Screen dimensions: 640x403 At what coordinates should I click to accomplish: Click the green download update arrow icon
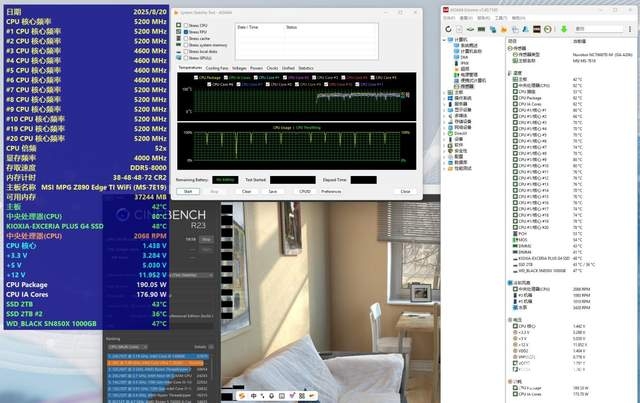[x=564, y=29]
